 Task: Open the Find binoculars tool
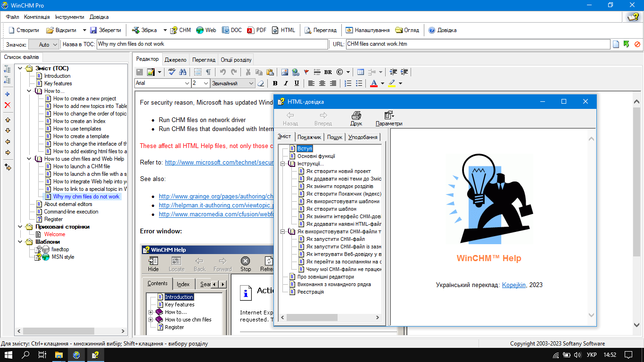(183, 72)
